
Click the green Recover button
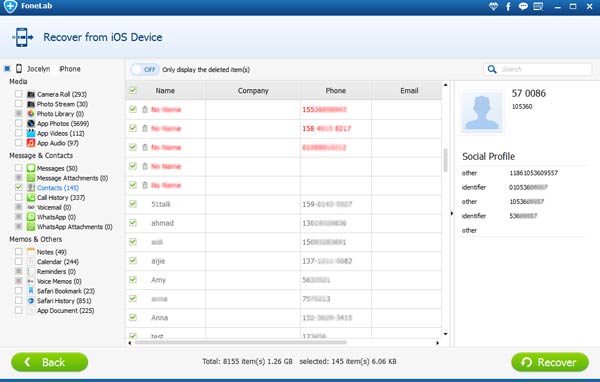[x=550, y=362]
